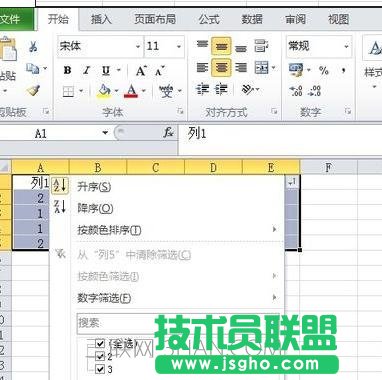Apply fill color paint bucket
The image size is (382, 380).
104,91
